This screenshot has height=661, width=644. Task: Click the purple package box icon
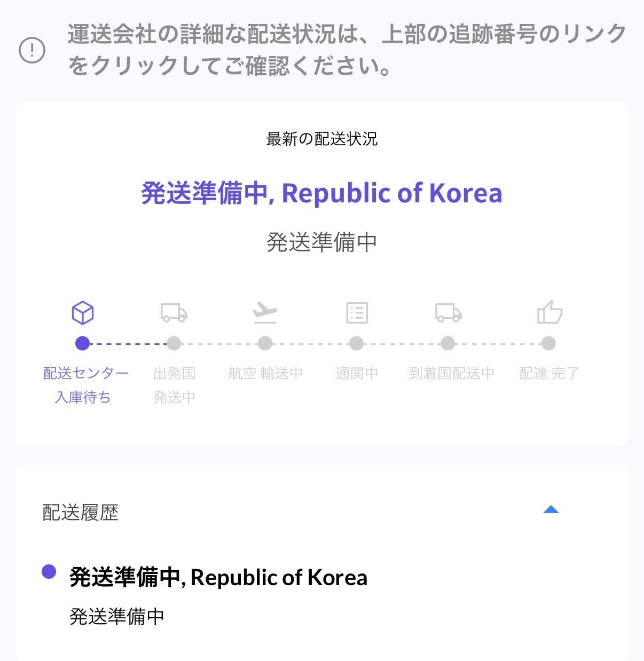pyautogui.click(x=83, y=312)
